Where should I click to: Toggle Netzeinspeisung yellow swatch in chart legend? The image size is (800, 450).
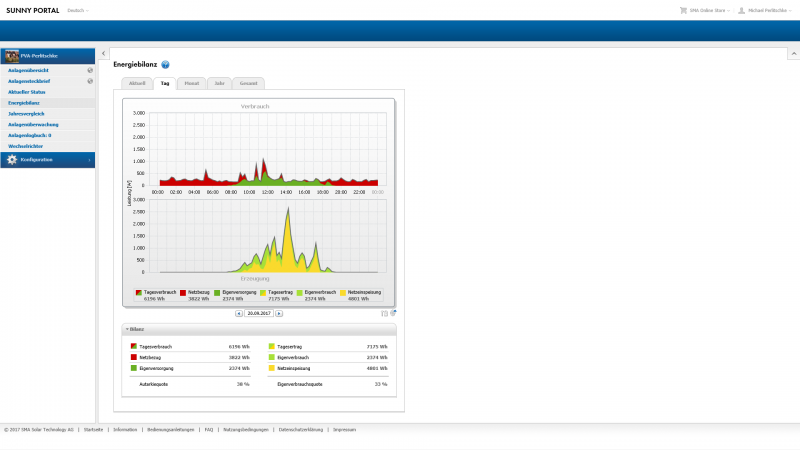pyautogui.click(x=343, y=292)
